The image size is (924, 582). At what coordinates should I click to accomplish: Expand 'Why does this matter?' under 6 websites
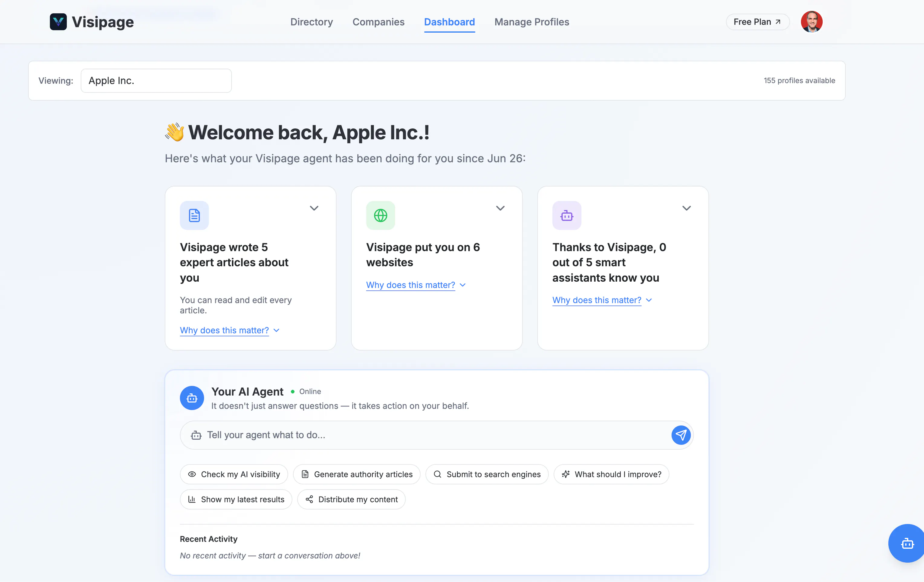click(416, 285)
